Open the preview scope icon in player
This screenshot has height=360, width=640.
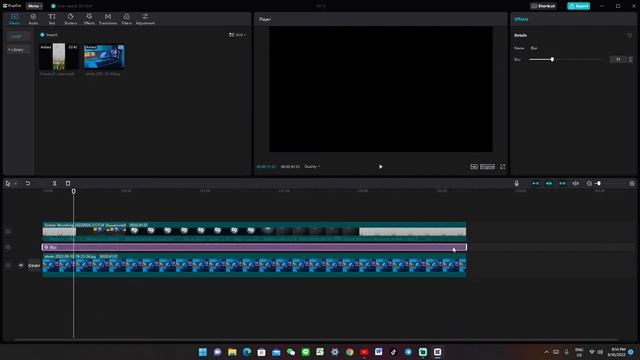473,167
